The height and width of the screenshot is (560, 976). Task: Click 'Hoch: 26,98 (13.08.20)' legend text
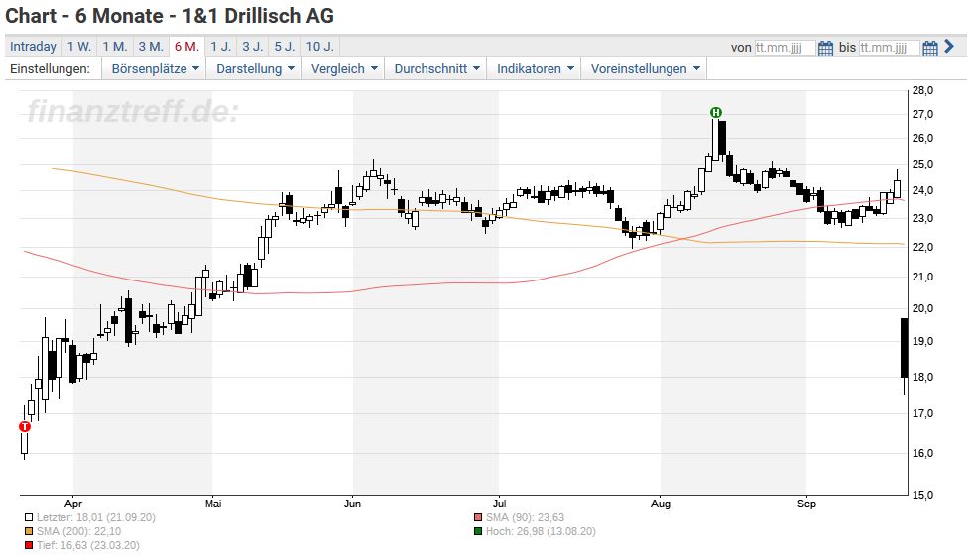[541, 531]
